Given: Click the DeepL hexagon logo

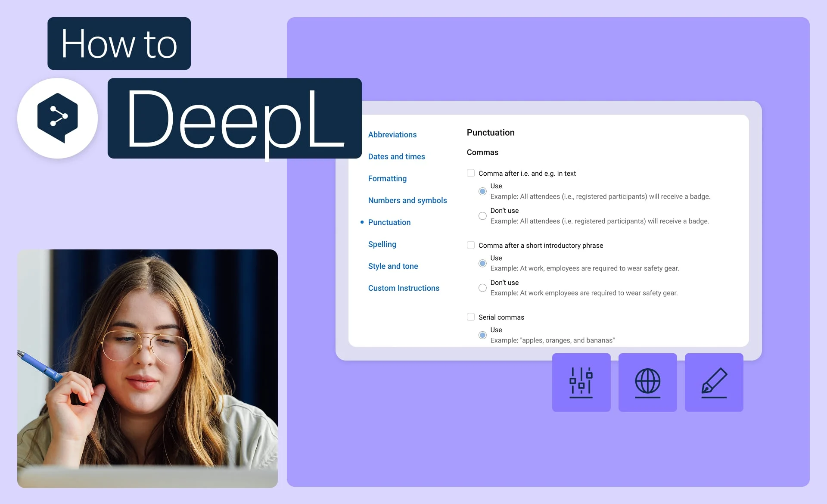Looking at the screenshot, I should [58, 118].
